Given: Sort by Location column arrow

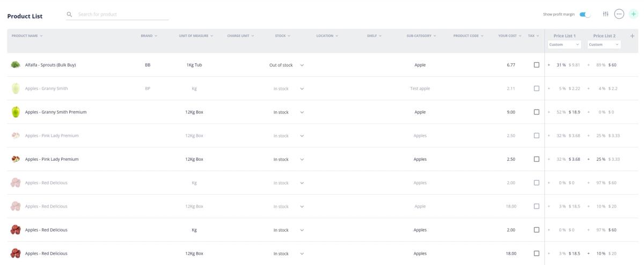Looking at the screenshot, I should pyautogui.click(x=337, y=36).
